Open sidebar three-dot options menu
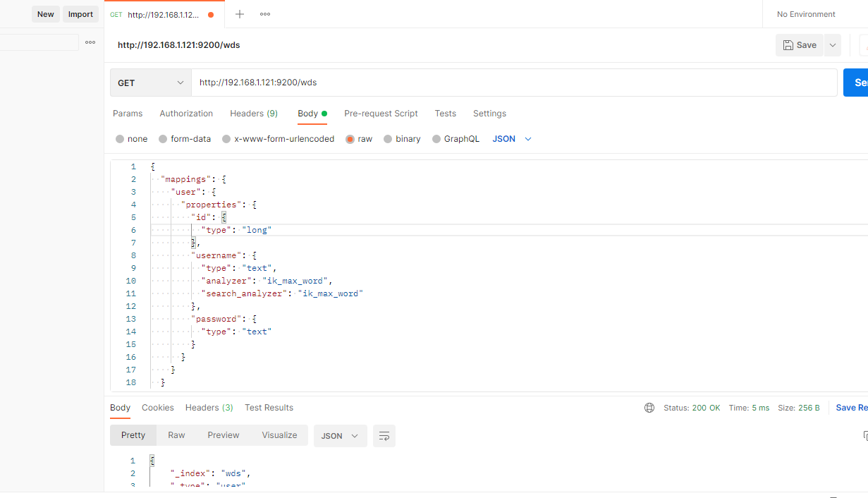The height and width of the screenshot is (498, 868). point(90,42)
